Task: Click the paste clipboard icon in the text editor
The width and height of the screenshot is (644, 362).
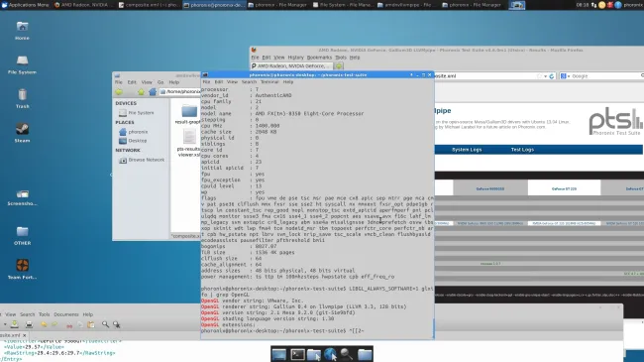Action: tap(91, 324)
